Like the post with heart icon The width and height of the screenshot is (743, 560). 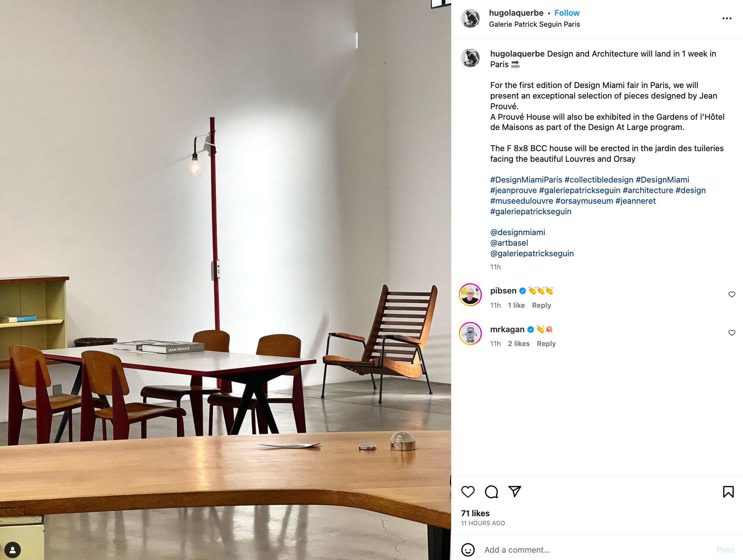pyautogui.click(x=468, y=492)
